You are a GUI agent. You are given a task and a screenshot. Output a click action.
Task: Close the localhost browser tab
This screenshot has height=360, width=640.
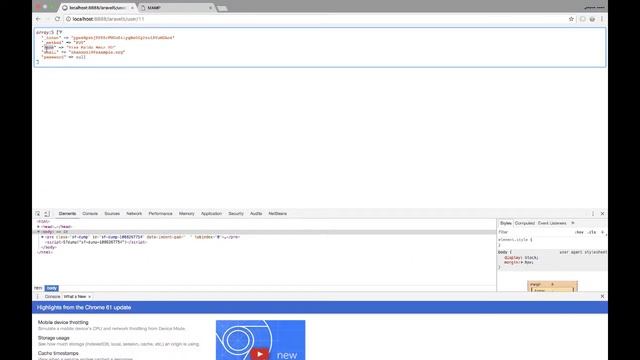tap(132, 8)
